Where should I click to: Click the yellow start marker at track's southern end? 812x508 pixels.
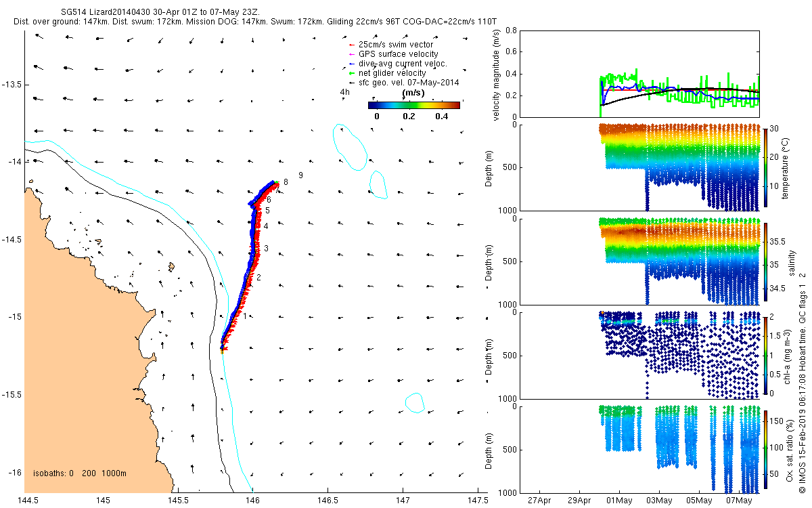click(222, 350)
